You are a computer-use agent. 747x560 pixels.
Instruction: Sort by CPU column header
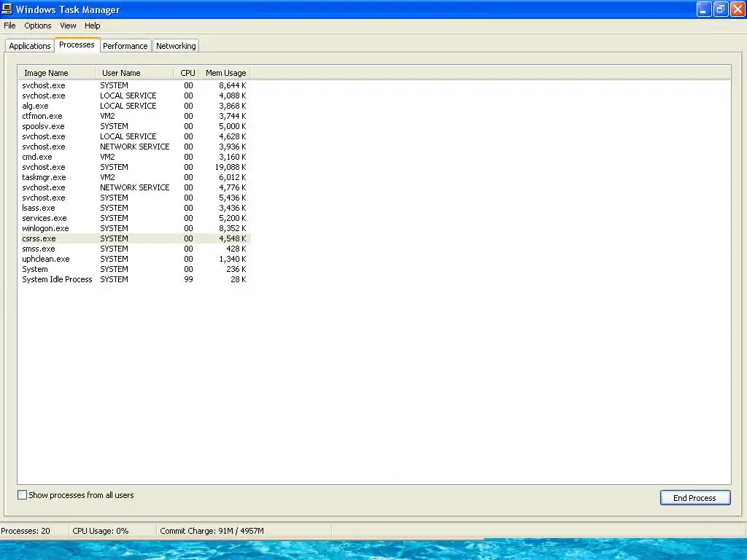(x=187, y=73)
